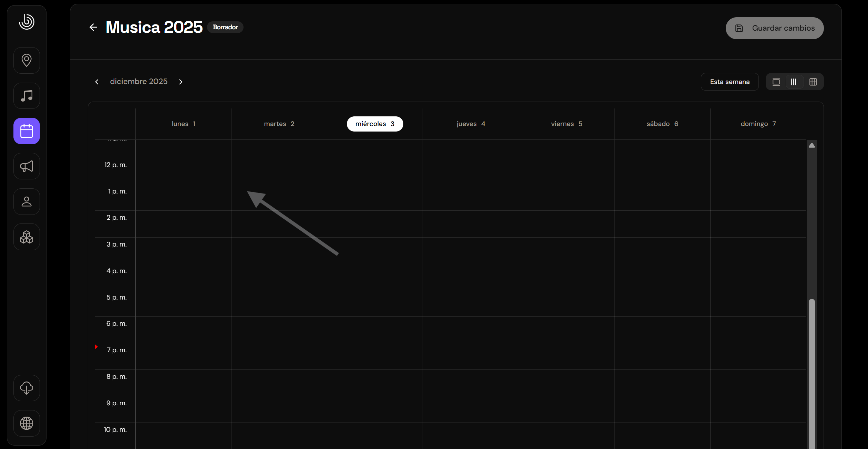Click the app logo at top
Image resolution: width=868 pixels, height=449 pixels.
(27, 22)
